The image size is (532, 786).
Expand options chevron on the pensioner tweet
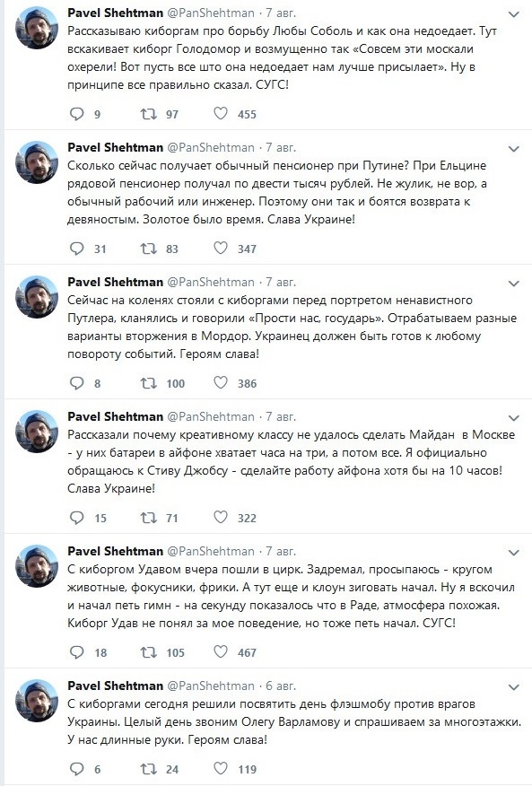coord(514,149)
